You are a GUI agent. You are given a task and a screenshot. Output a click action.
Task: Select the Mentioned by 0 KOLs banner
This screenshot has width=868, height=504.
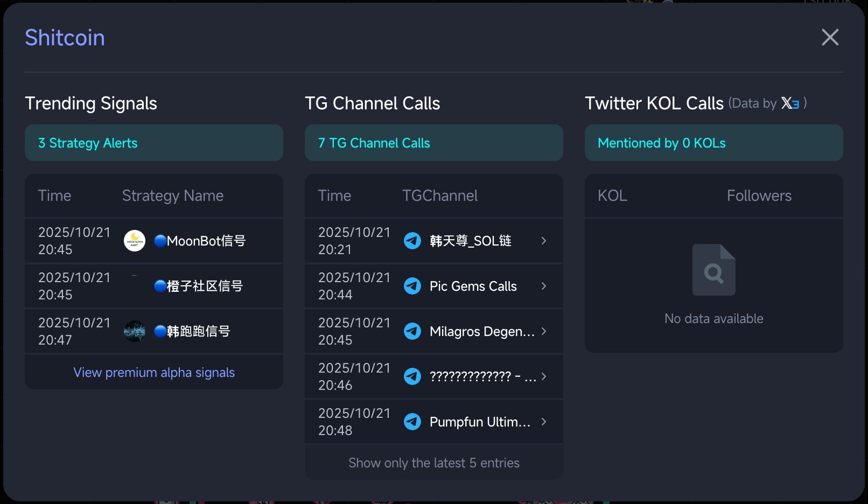[x=713, y=143]
